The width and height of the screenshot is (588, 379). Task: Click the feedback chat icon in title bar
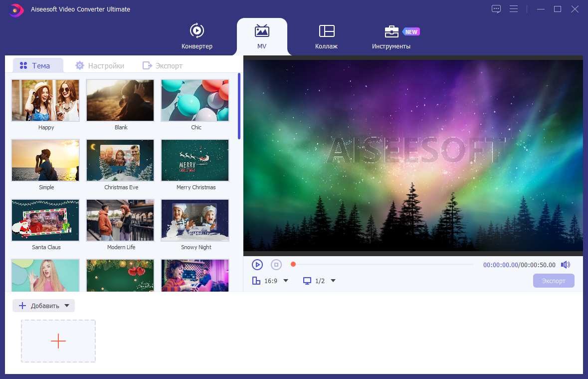coord(496,9)
